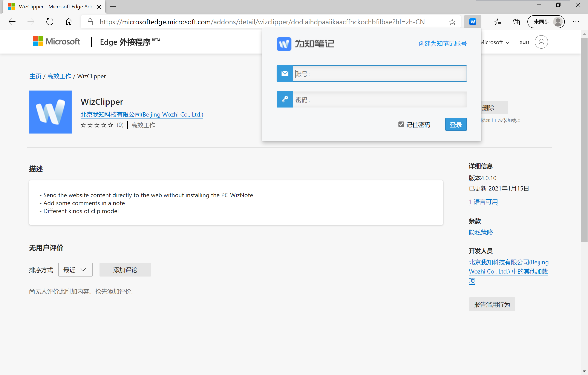Screen dimensions: 588x375
Task: Click the 账号 account input field
Action: 380,74
